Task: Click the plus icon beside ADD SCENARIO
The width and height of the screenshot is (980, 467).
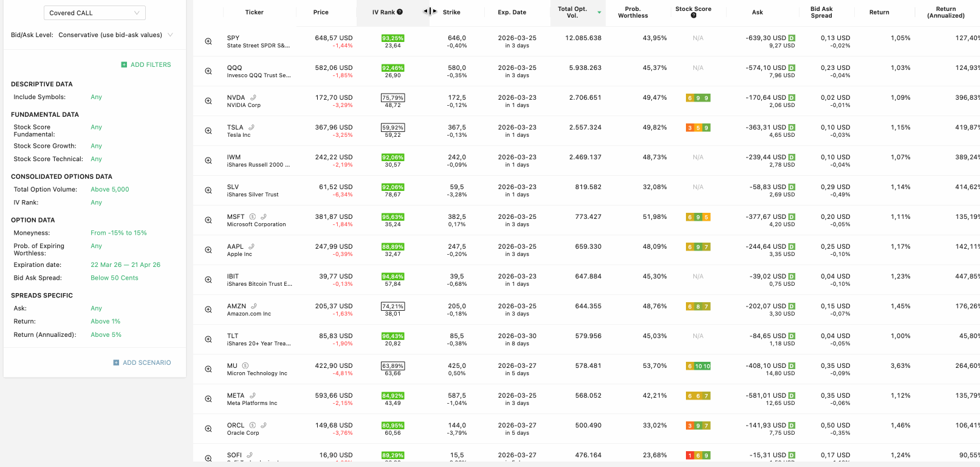Action: (116, 362)
